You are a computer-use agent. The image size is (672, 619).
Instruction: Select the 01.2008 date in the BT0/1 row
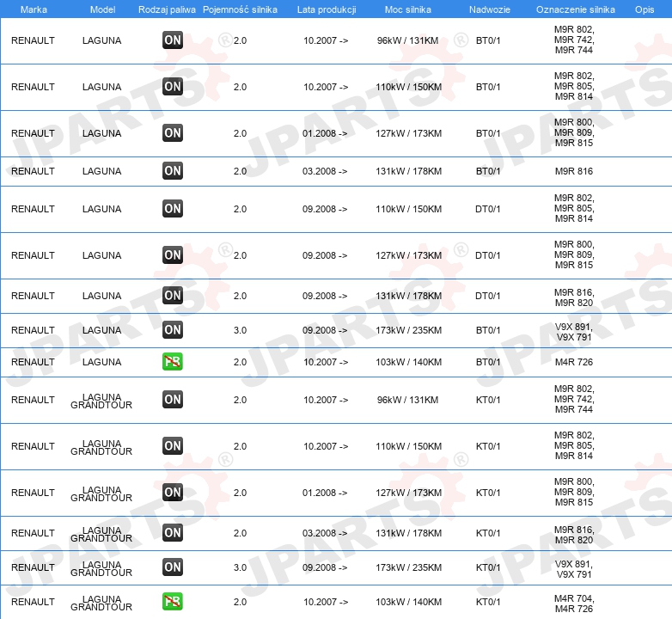pos(325,133)
